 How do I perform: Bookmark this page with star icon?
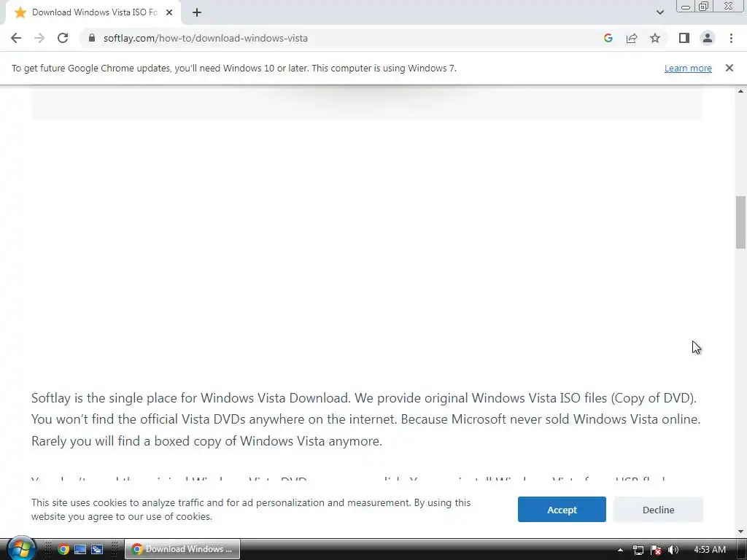tap(655, 38)
